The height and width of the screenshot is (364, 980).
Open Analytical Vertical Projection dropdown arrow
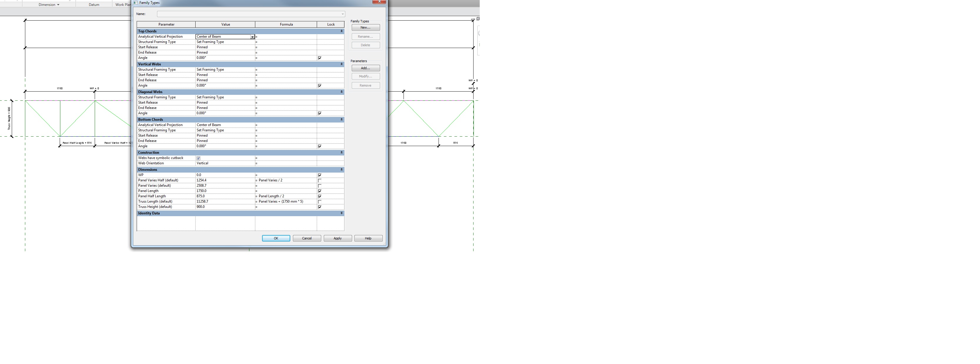(x=252, y=37)
